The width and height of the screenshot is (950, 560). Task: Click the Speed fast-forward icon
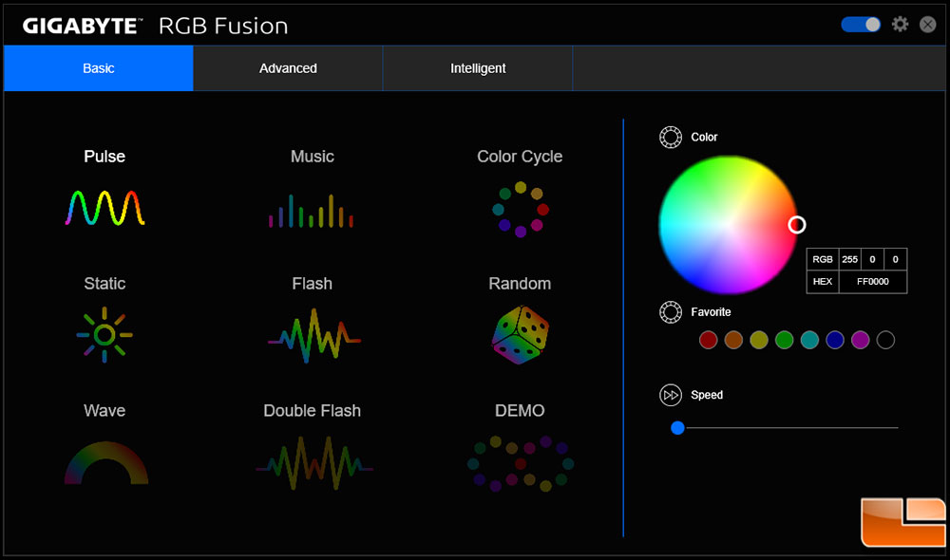(x=670, y=396)
